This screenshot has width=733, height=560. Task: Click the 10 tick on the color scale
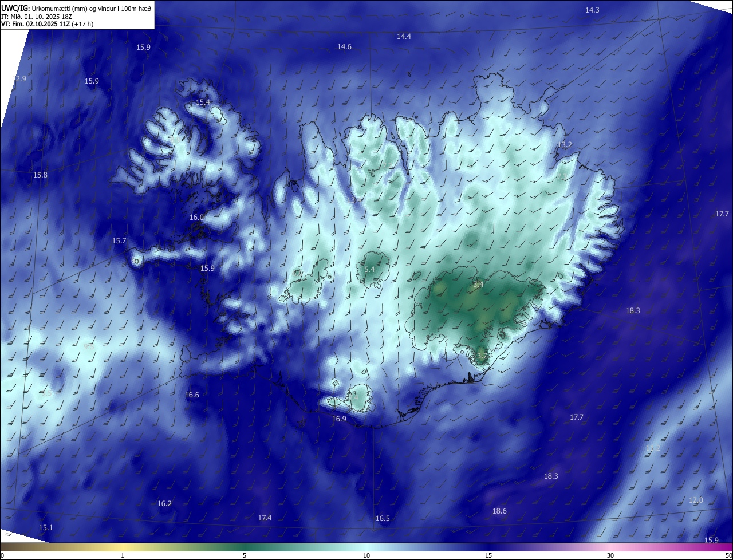pyautogui.click(x=366, y=555)
